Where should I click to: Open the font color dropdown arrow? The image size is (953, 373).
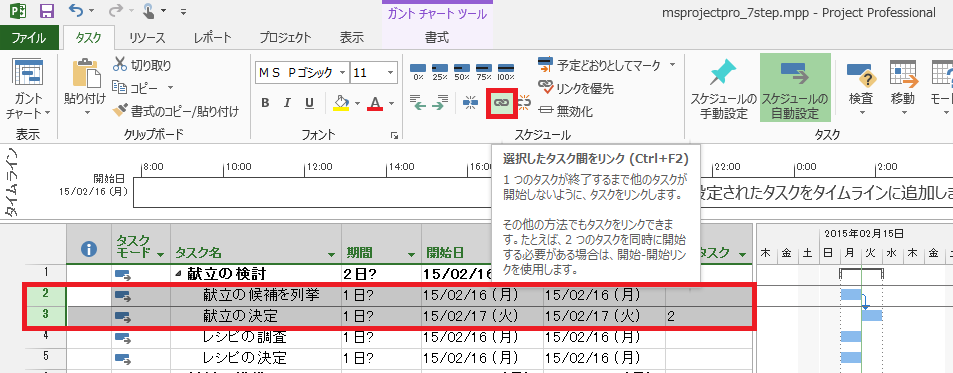pyautogui.click(x=391, y=103)
